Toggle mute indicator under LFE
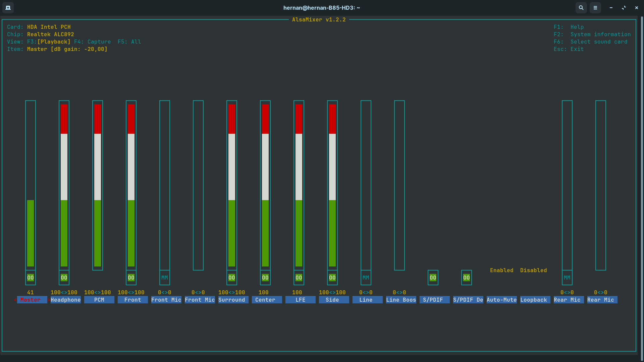 point(299,278)
